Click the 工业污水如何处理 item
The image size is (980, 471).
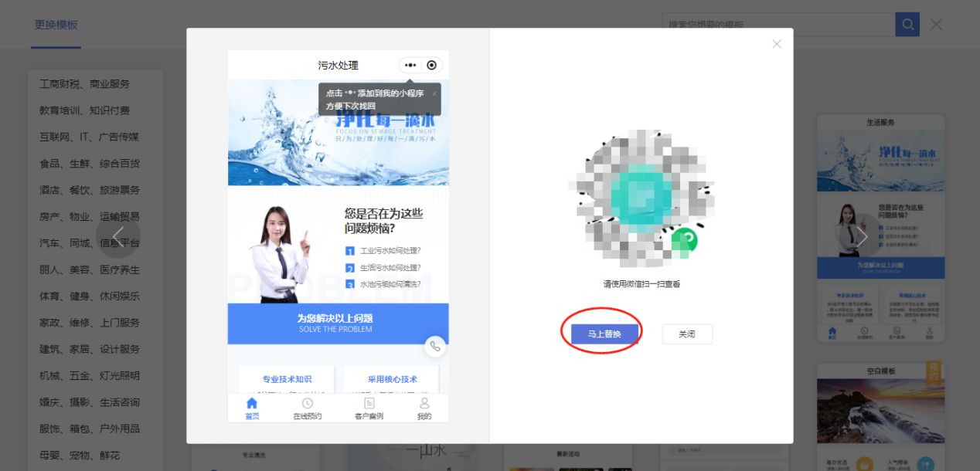click(383, 251)
